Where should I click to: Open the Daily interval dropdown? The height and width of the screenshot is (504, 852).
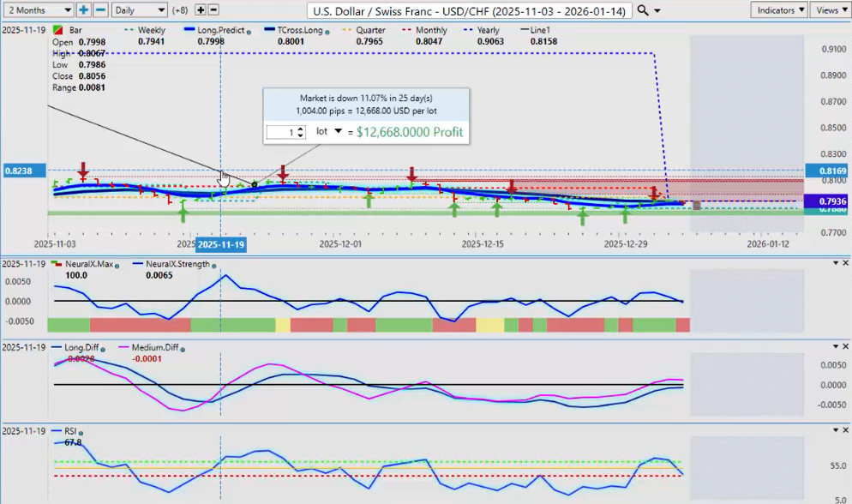tap(139, 10)
